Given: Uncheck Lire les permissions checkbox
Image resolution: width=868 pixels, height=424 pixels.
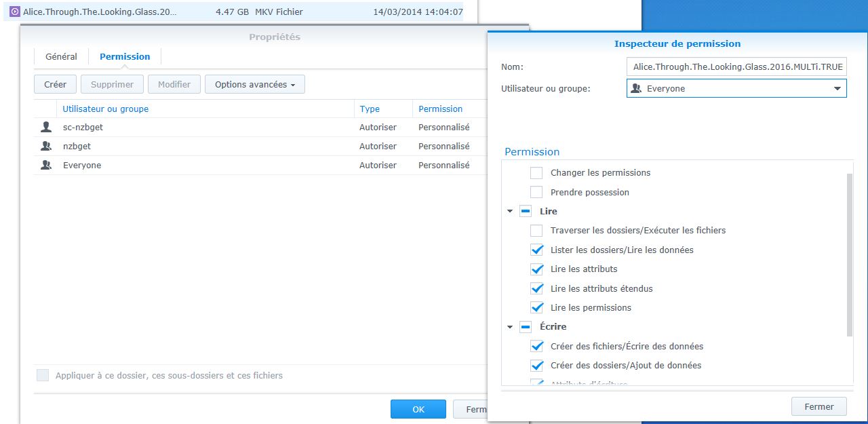Looking at the screenshot, I should click(x=536, y=307).
